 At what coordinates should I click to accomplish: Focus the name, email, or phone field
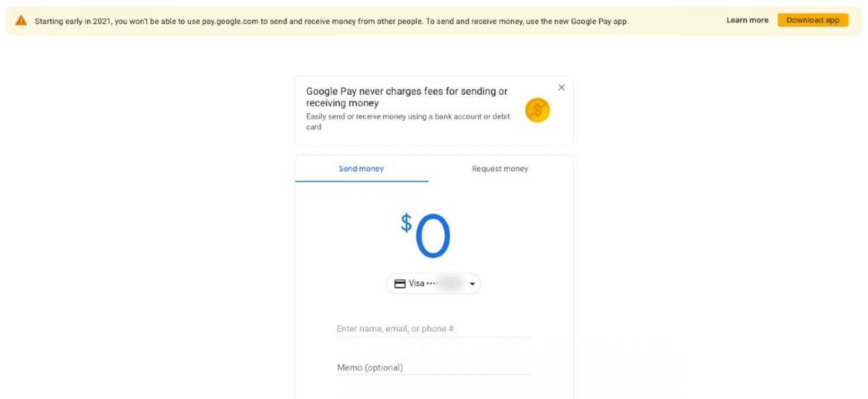(433, 329)
